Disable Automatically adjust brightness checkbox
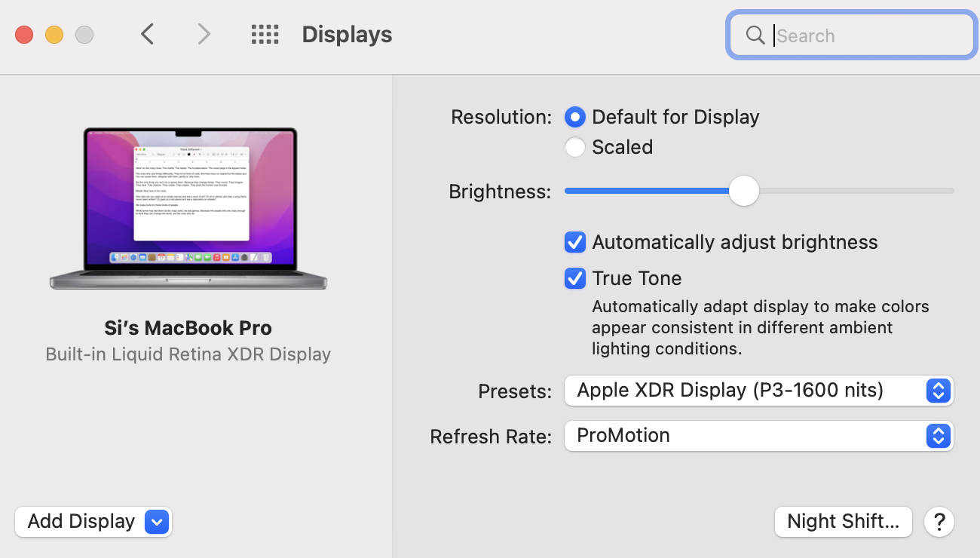This screenshot has height=558, width=980. pos(575,242)
